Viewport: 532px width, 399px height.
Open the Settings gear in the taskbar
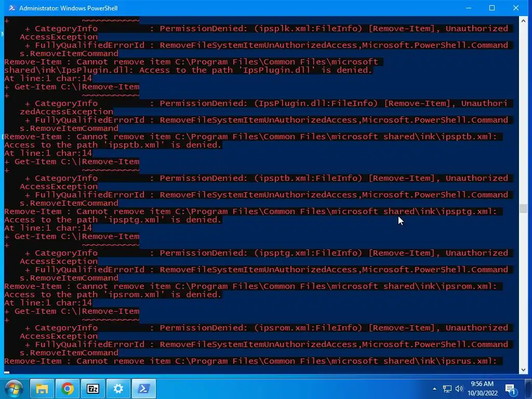118,389
